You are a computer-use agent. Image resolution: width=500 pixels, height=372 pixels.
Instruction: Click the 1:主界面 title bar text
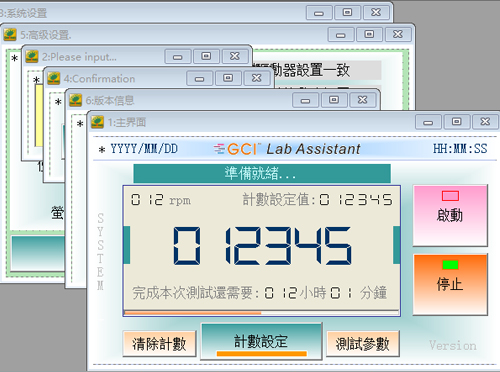[127, 122]
